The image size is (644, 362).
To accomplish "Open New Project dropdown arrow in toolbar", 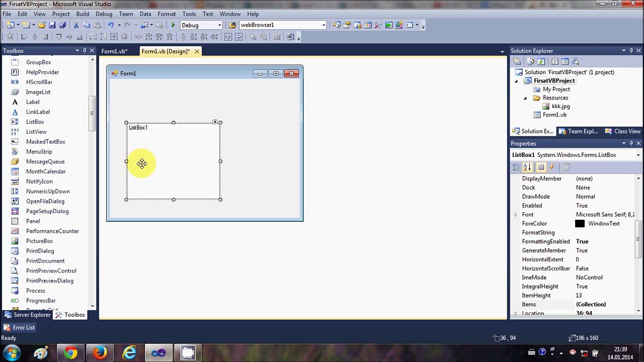I will pyautogui.click(x=18, y=25).
